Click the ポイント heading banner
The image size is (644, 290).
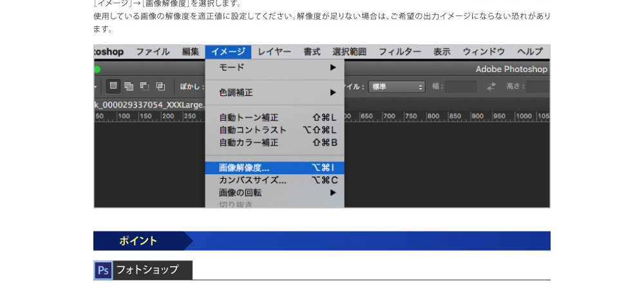click(x=321, y=240)
